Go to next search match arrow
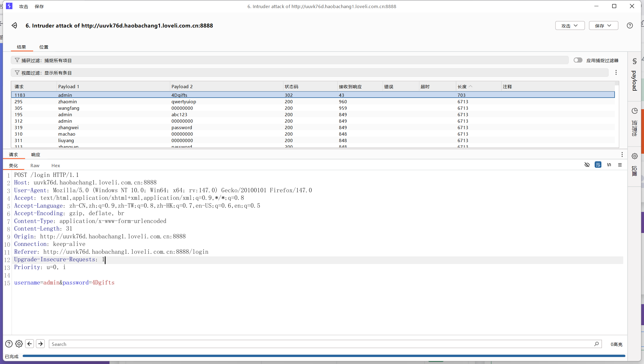644x364 pixels. [40, 344]
